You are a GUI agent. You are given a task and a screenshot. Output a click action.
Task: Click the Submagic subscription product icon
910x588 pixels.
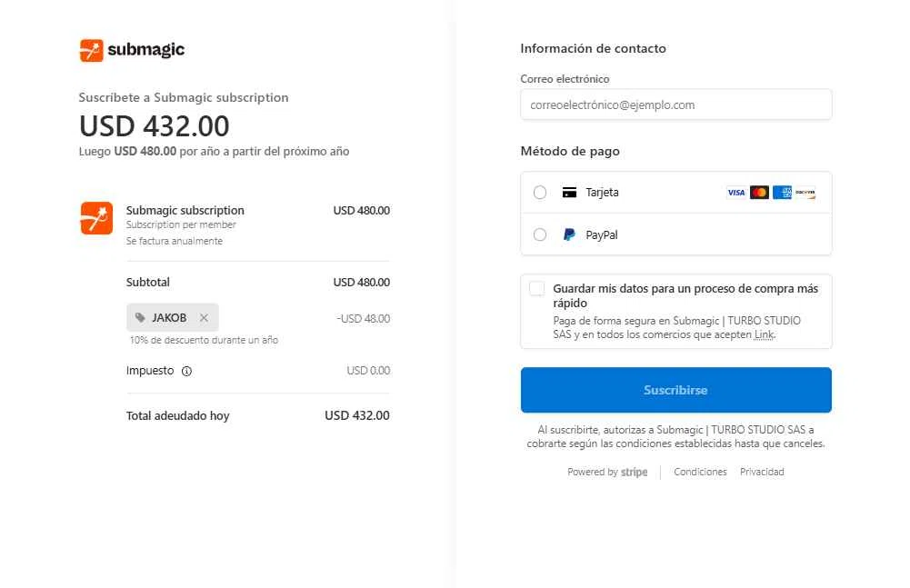(x=96, y=218)
